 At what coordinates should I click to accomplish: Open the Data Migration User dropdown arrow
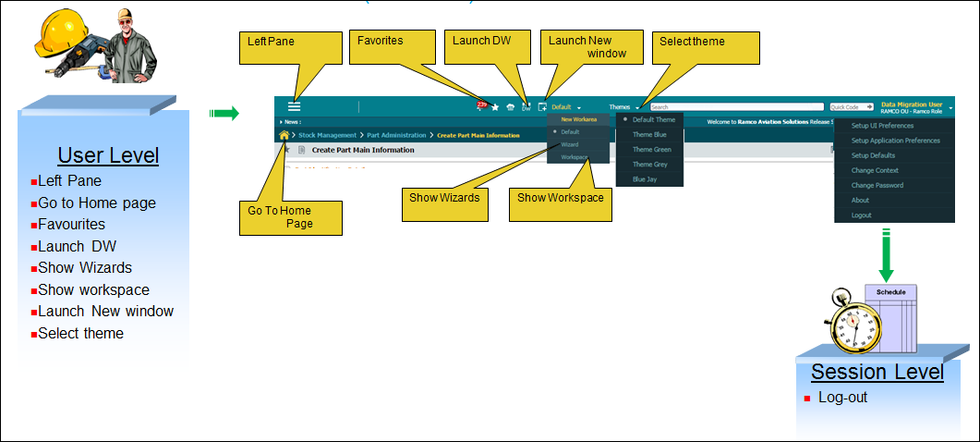pyautogui.click(x=950, y=108)
